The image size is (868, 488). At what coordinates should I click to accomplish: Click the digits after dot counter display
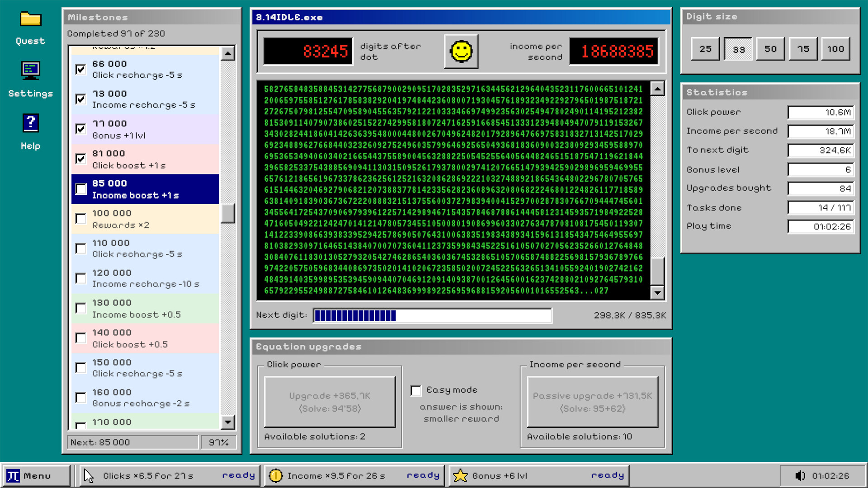(308, 52)
